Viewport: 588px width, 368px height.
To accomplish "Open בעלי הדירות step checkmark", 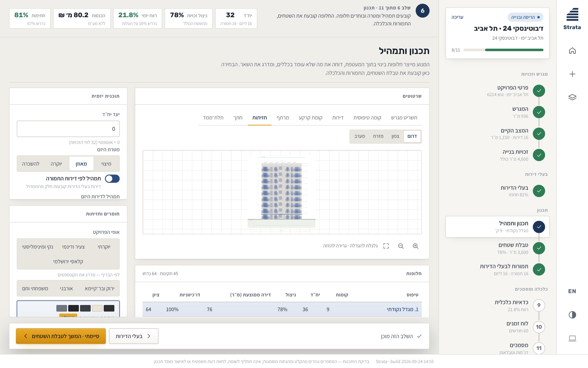I will tap(539, 191).
